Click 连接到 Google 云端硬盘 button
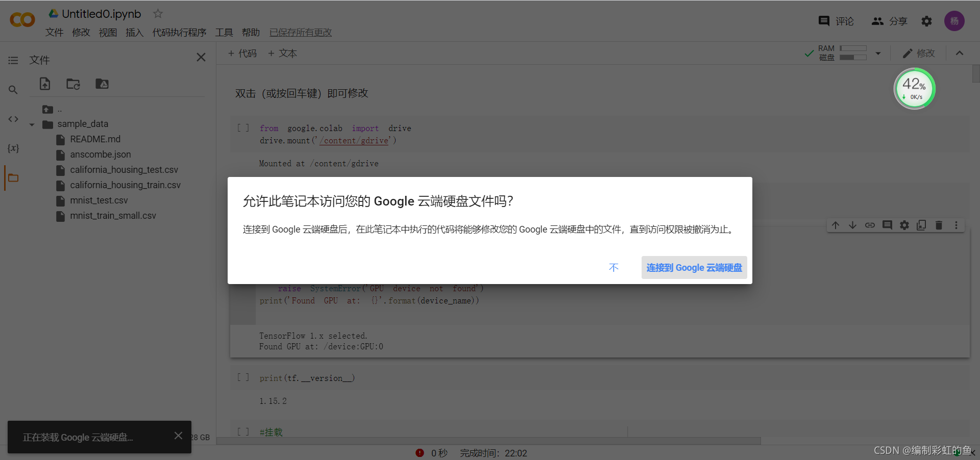 coord(694,267)
